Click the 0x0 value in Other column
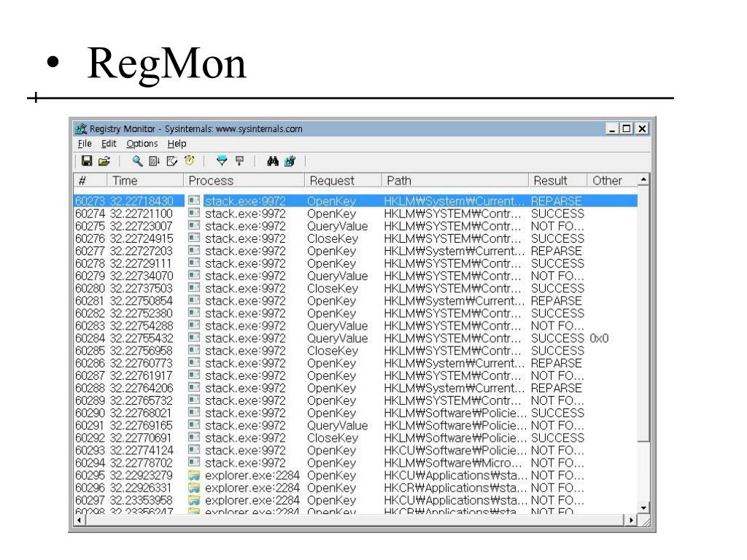Viewport: 747px width, 560px height. tap(600, 338)
